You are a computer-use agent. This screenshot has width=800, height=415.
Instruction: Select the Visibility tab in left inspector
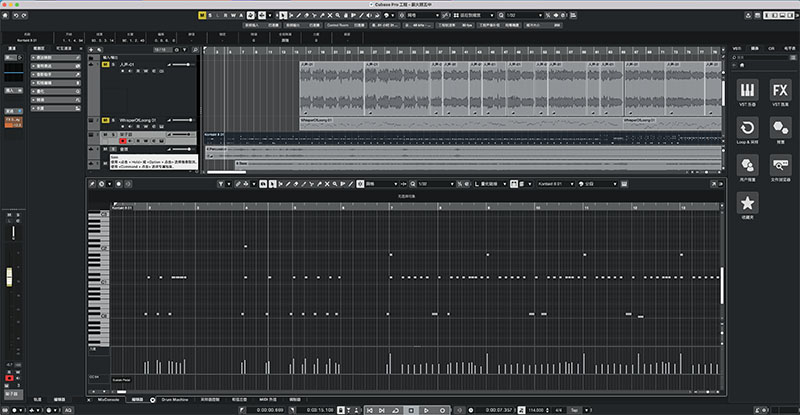[64, 48]
